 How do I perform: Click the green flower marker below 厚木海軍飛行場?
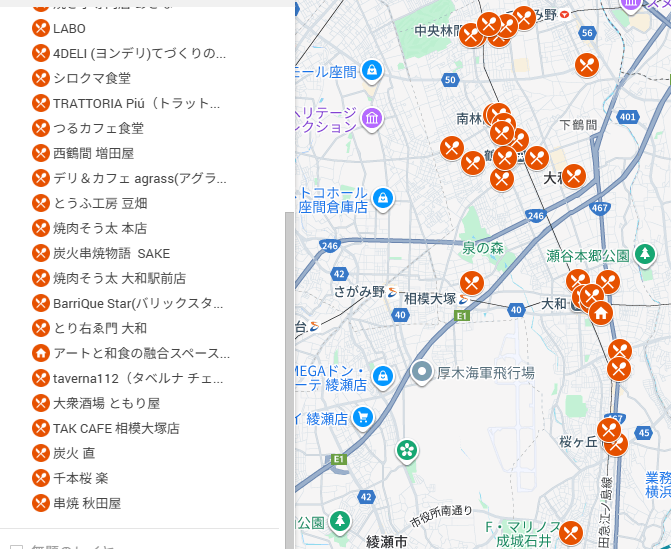point(407,450)
